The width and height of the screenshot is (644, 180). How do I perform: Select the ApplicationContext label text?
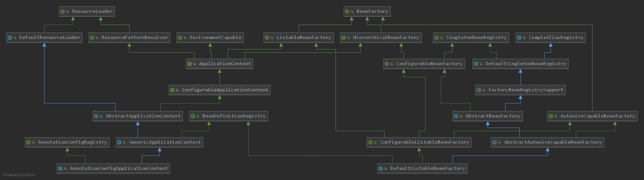tap(225, 64)
